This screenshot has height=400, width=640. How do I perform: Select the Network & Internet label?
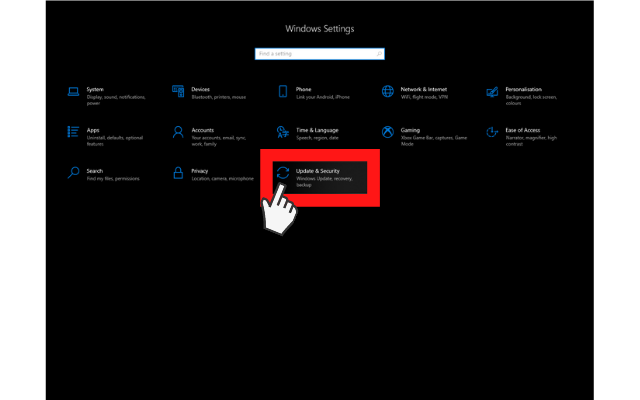pos(424,89)
